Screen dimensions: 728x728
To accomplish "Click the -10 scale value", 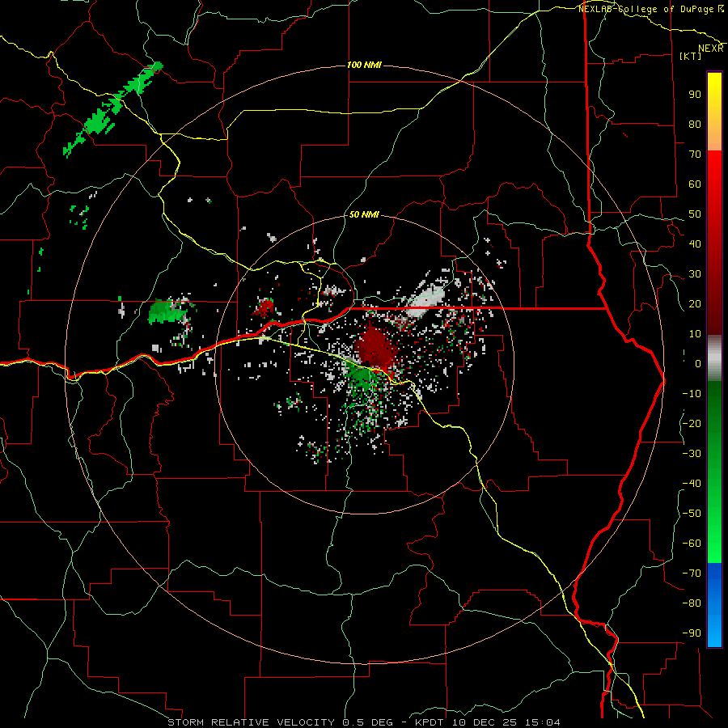I will coord(692,394).
